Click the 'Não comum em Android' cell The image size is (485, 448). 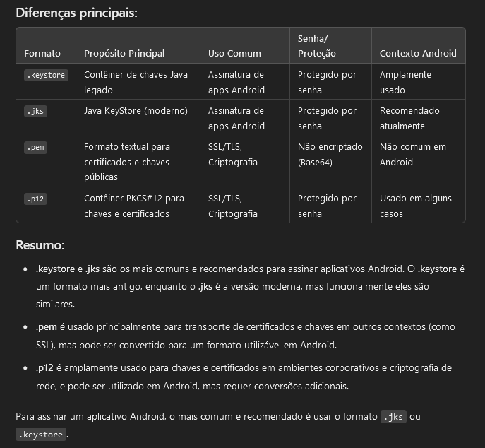coord(412,154)
